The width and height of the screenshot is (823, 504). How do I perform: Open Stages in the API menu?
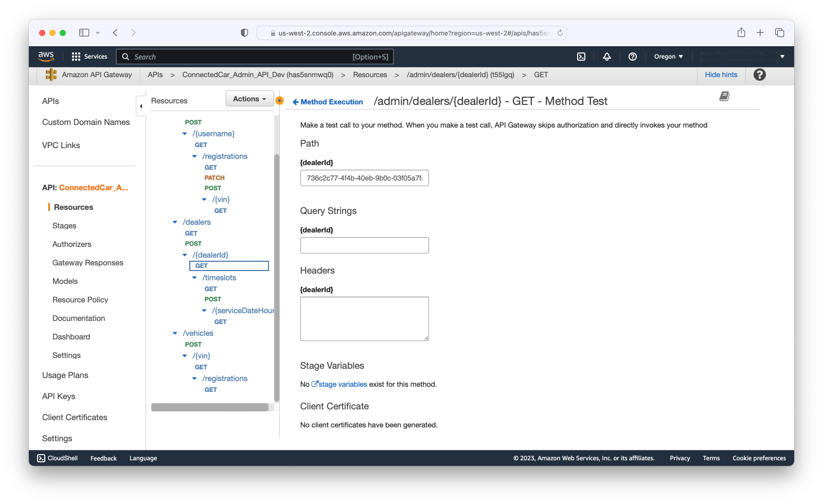pos(64,226)
